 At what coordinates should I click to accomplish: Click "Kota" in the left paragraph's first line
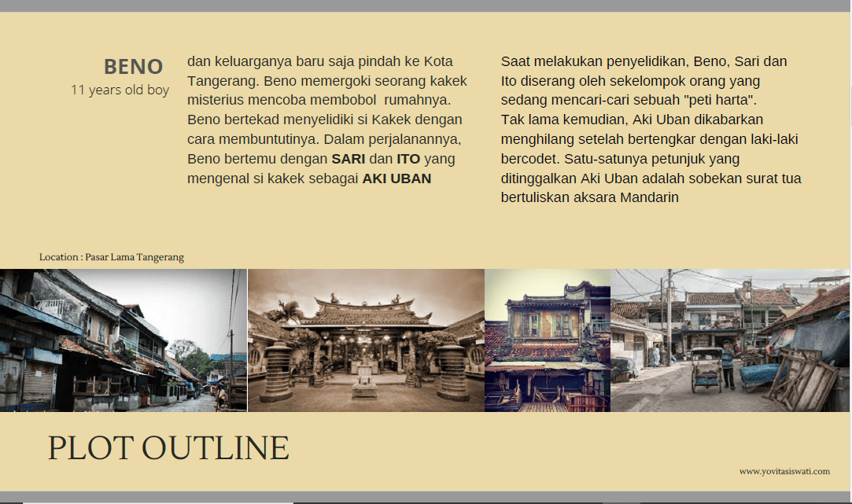pos(438,61)
